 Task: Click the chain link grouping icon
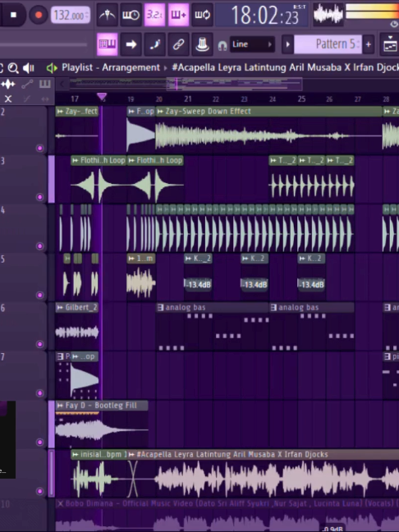click(178, 44)
